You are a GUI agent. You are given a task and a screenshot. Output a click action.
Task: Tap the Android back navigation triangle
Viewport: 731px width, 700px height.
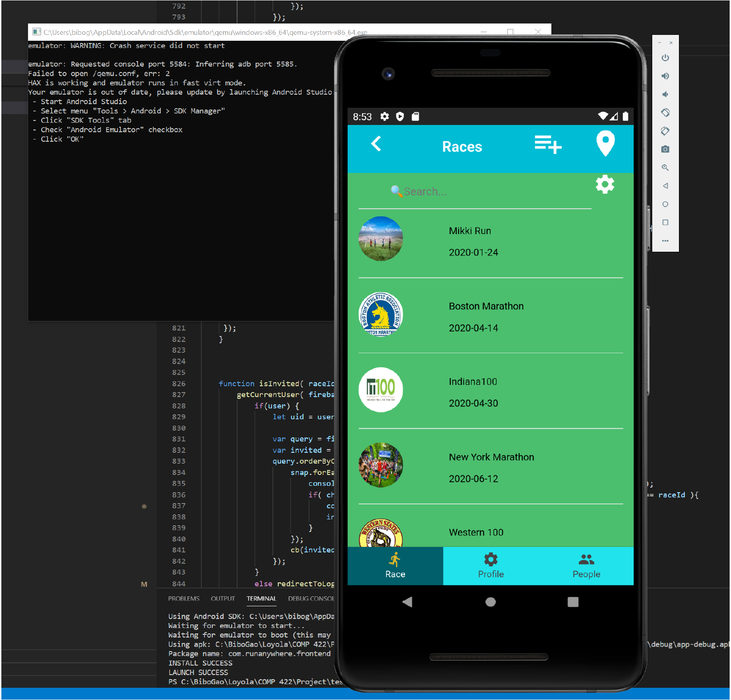pyautogui.click(x=407, y=602)
